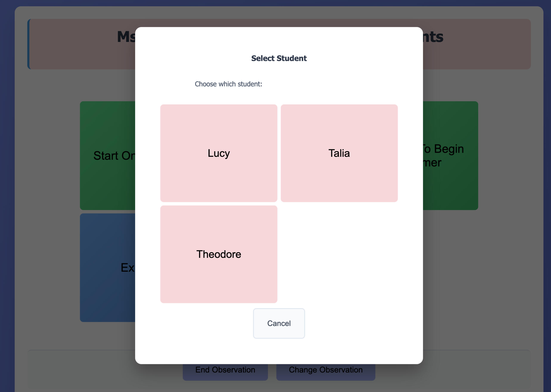Click the green To Begin tile
This screenshot has height=392, width=551.
coord(450,155)
